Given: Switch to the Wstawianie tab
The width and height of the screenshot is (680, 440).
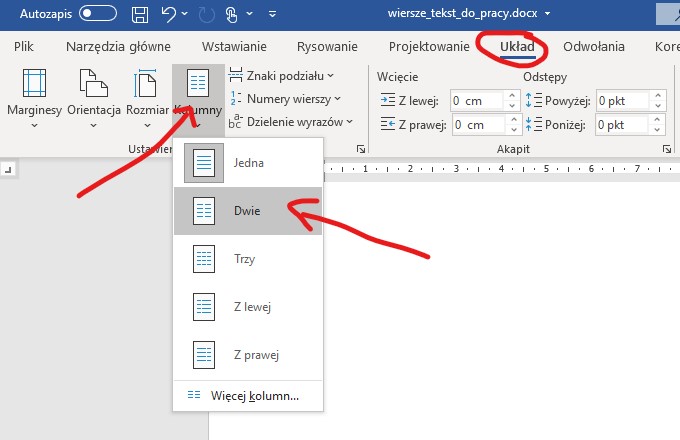Looking at the screenshot, I should pos(234,46).
